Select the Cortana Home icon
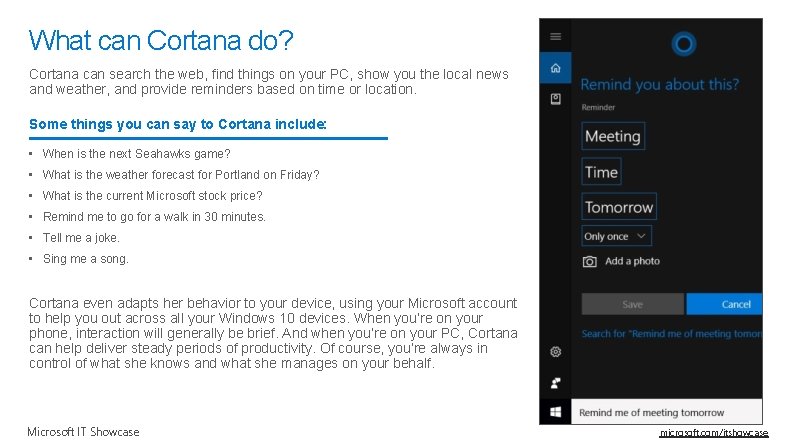Image resolution: width=792 pixels, height=448 pixels. point(555,68)
